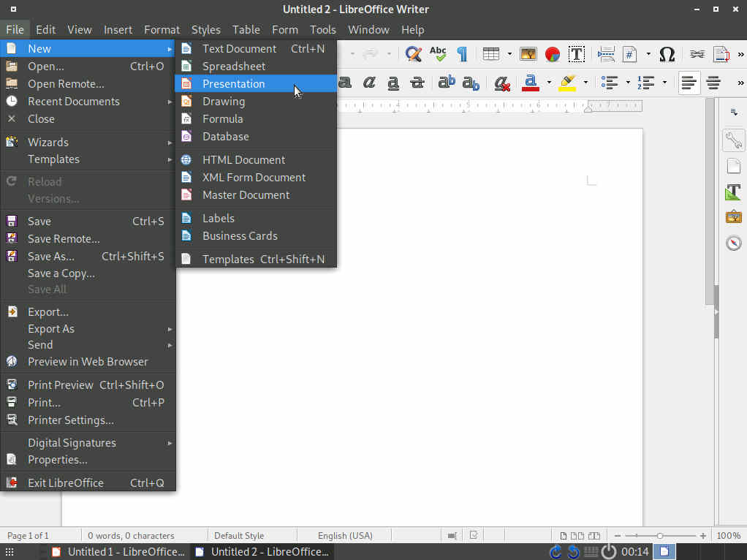Open the sidebar Styles deck icon
The height and width of the screenshot is (560, 747).
734,192
